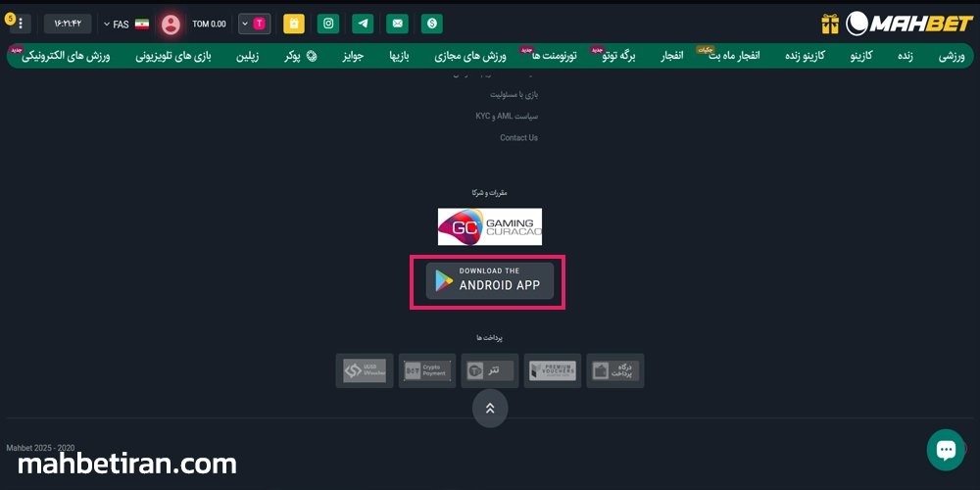The height and width of the screenshot is (490, 980).
Task: Click the Download the Android App button
Action: coord(489,281)
